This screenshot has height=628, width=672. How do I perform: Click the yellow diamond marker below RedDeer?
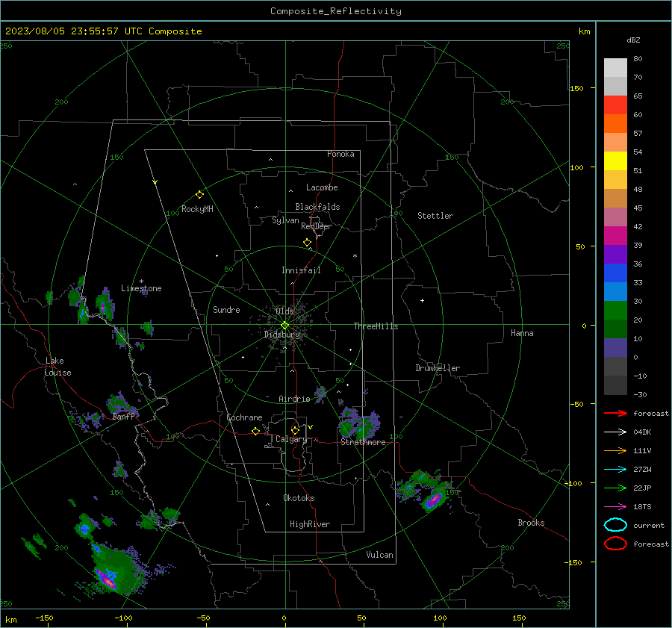[308, 243]
